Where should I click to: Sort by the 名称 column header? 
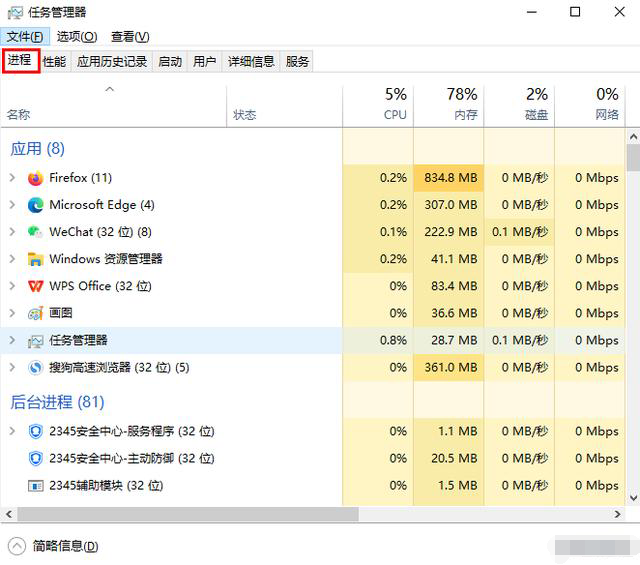pos(113,107)
